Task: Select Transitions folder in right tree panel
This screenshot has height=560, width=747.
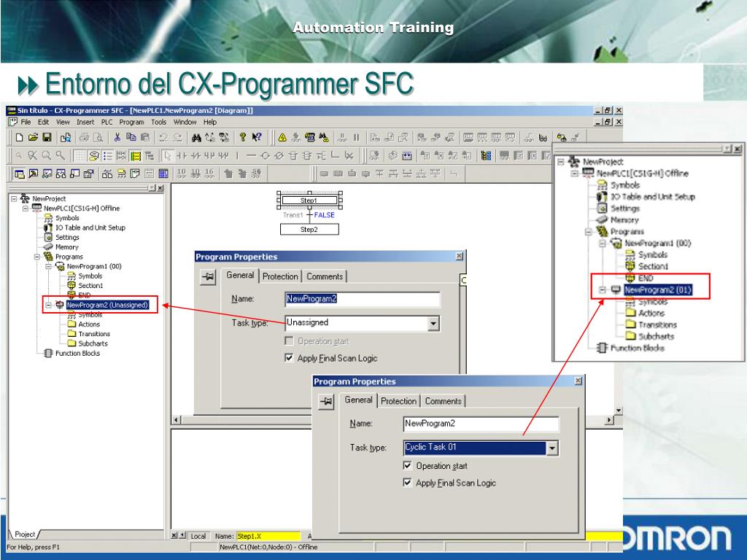Action: tap(657, 324)
